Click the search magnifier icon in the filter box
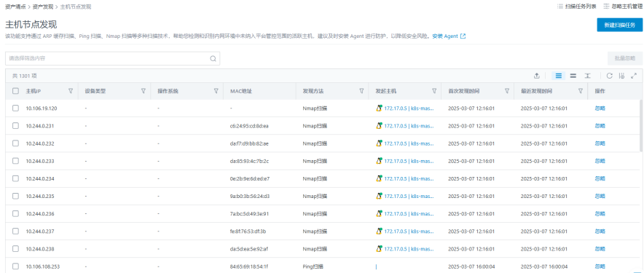The height and width of the screenshot is (273, 644). tap(213, 58)
